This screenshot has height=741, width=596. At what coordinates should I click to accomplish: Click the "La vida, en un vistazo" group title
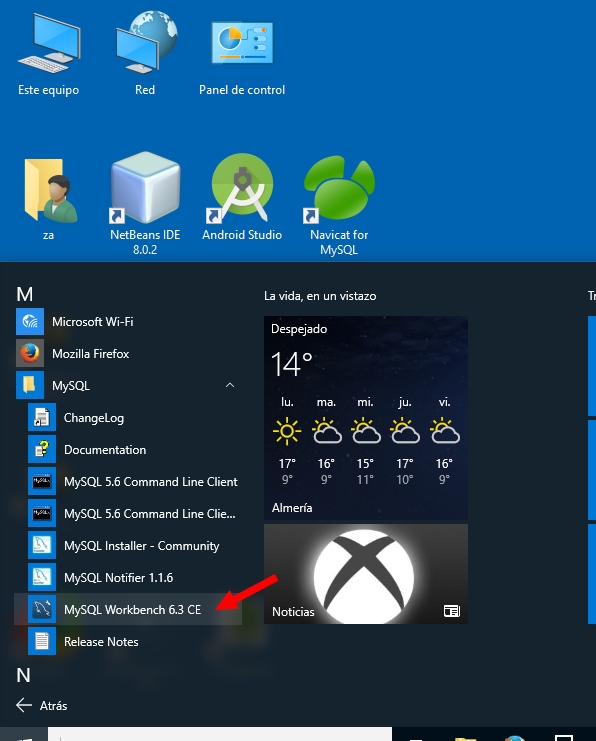click(x=320, y=296)
